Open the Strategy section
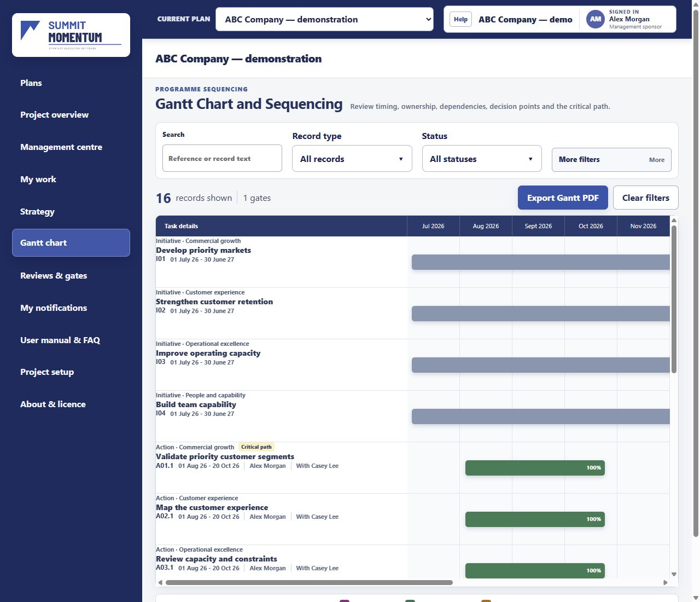This screenshot has height=602, width=700. pyautogui.click(x=71, y=211)
